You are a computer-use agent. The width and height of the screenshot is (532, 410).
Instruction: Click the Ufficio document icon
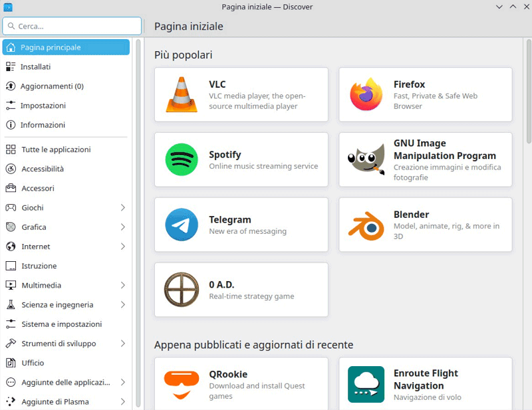(x=11, y=363)
